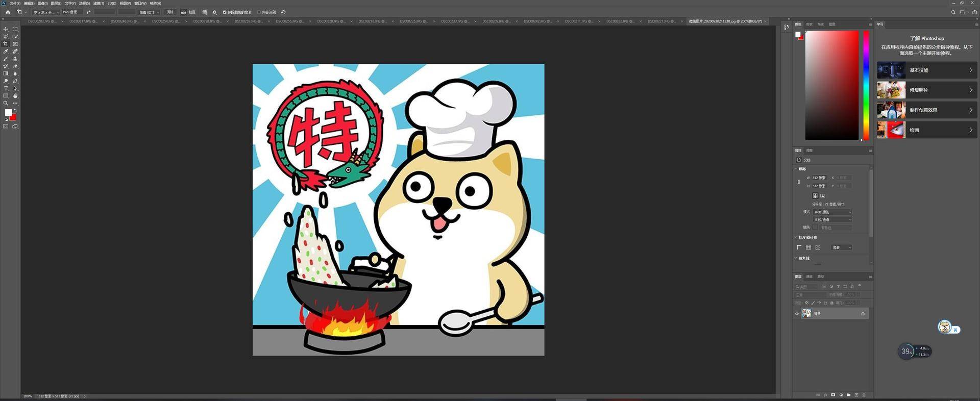Click the Home icon in options bar
980x401 pixels.
8,12
